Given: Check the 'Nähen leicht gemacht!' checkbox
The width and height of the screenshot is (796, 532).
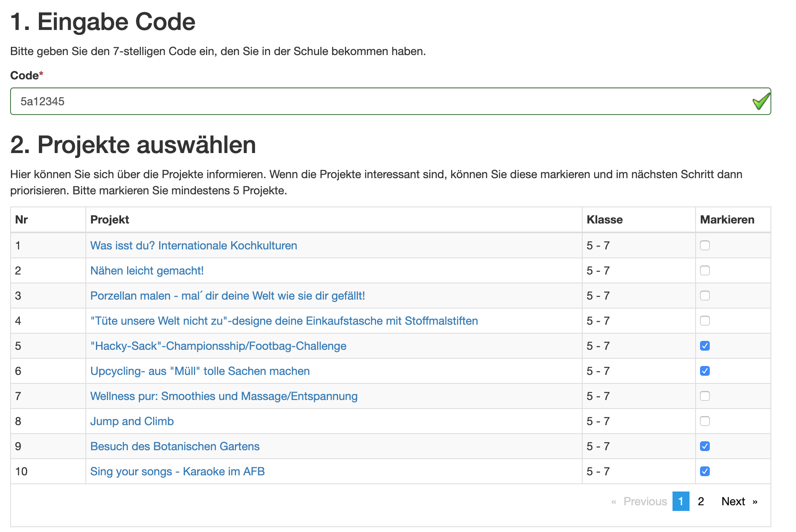Looking at the screenshot, I should coord(705,270).
